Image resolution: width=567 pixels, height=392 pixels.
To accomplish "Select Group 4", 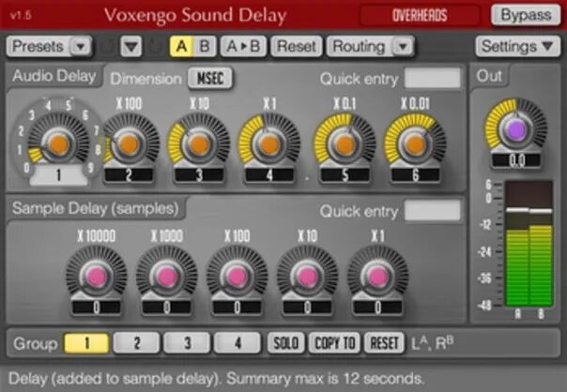I will (x=238, y=343).
